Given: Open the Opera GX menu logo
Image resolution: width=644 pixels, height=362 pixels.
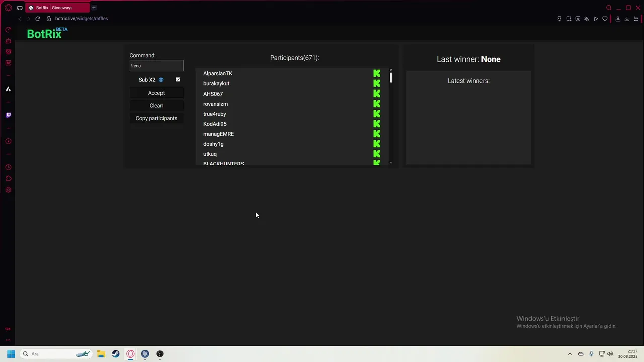Looking at the screenshot, I should 8,8.
